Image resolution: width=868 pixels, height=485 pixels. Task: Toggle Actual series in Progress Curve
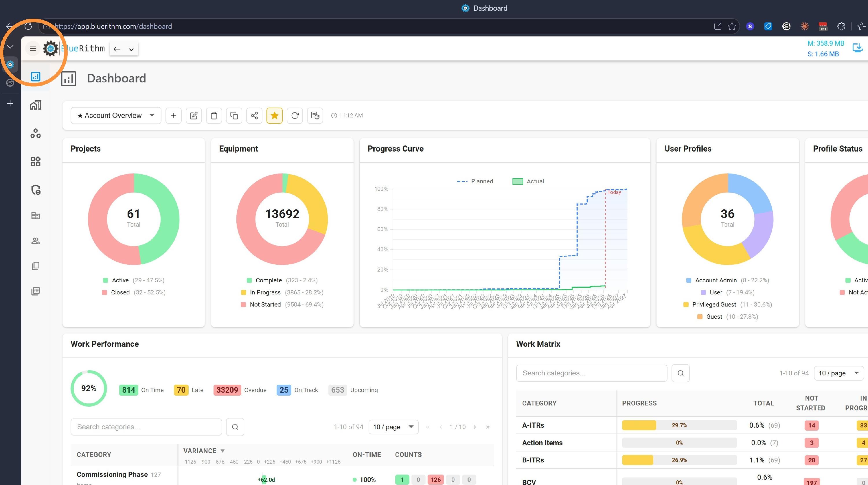pyautogui.click(x=528, y=181)
